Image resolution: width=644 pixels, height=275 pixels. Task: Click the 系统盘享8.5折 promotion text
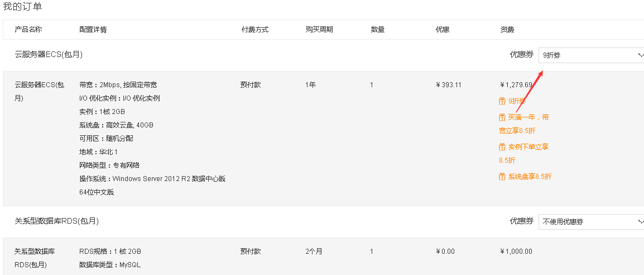530,177
